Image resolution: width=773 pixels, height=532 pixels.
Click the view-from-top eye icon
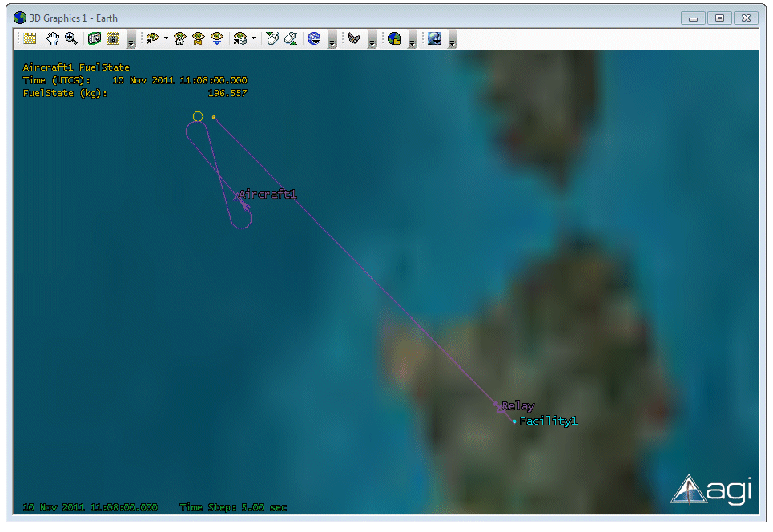tap(217, 38)
